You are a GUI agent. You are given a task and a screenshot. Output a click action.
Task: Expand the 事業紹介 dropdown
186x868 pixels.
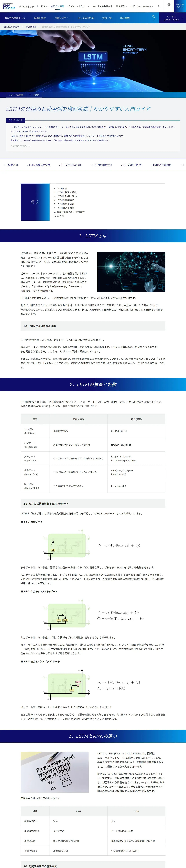point(122,6)
